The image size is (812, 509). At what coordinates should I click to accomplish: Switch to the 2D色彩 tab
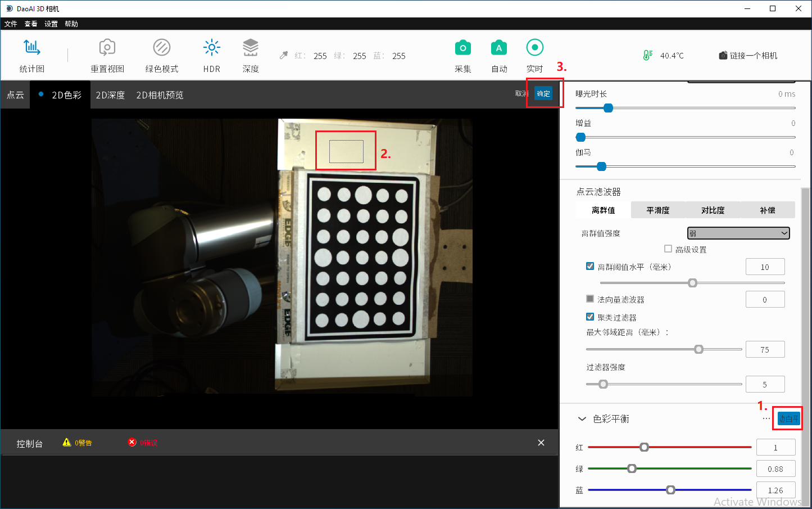60,95
